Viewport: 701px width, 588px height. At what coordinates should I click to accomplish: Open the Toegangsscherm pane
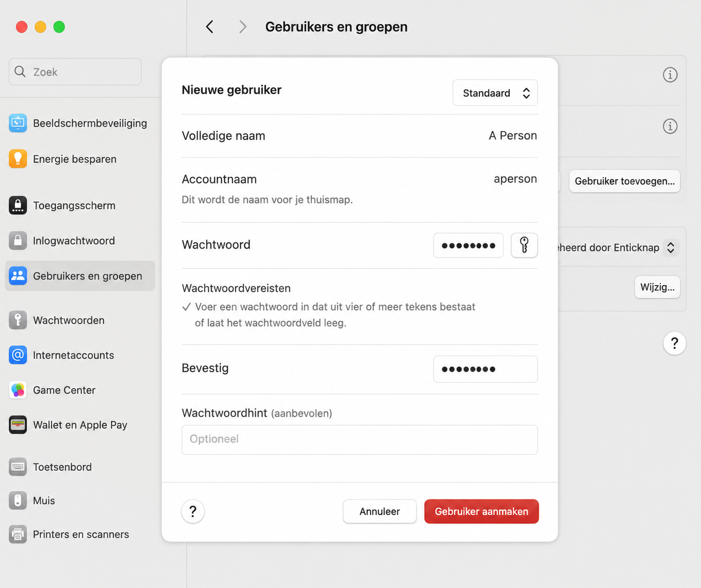coord(80,205)
